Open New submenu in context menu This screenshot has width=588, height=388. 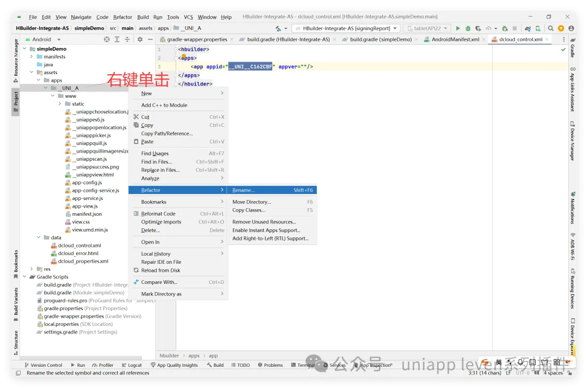(179, 93)
